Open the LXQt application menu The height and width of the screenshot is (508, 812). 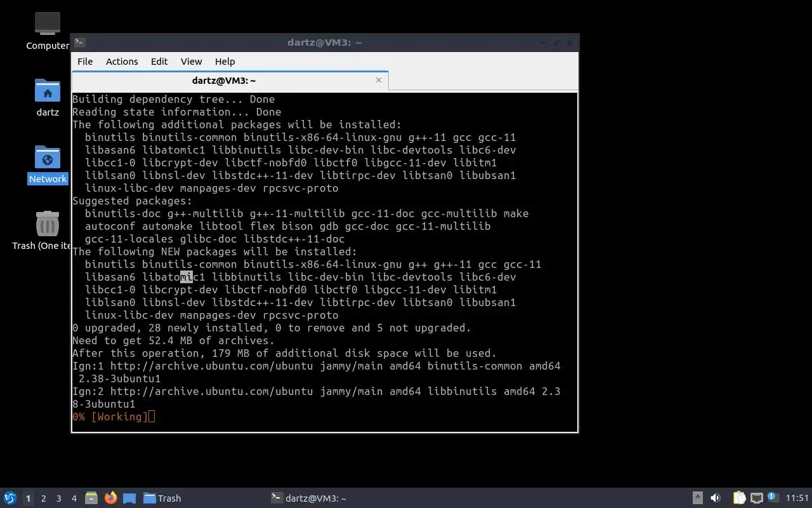point(10,498)
